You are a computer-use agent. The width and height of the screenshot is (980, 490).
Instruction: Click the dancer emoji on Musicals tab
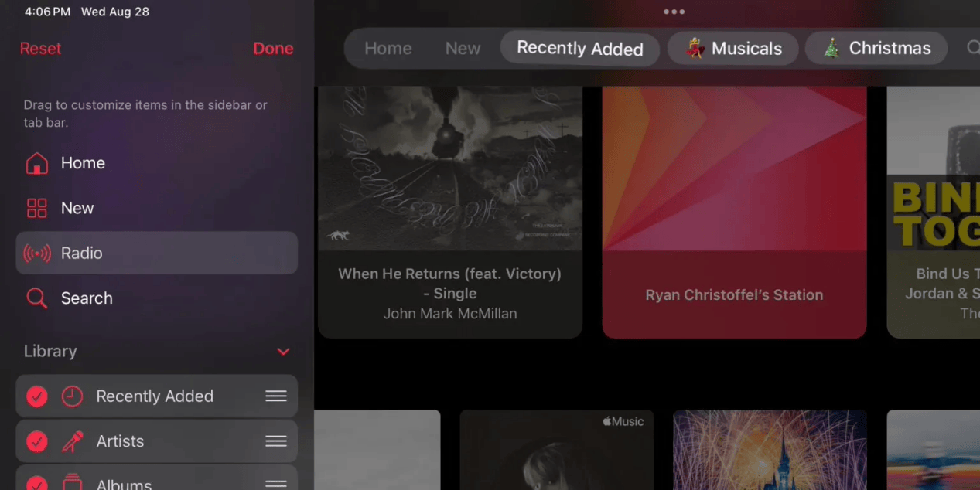[x=695, y=49]
